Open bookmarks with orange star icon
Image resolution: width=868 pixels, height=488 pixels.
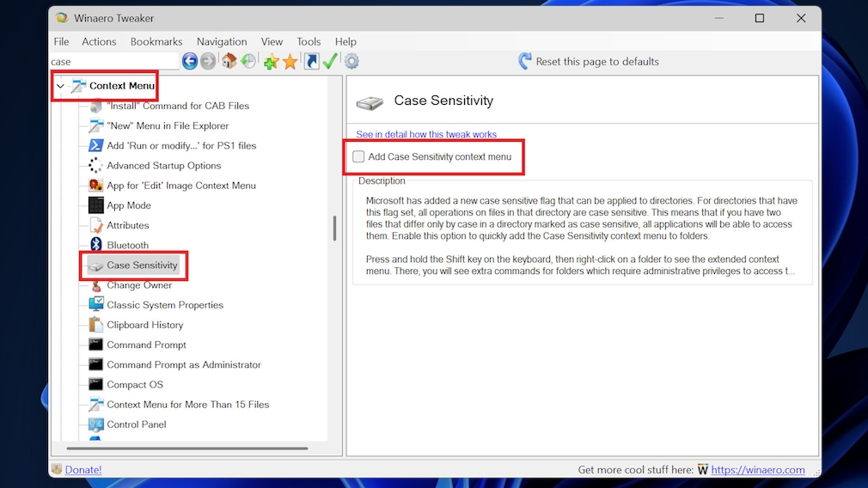[x=290, y=61]
